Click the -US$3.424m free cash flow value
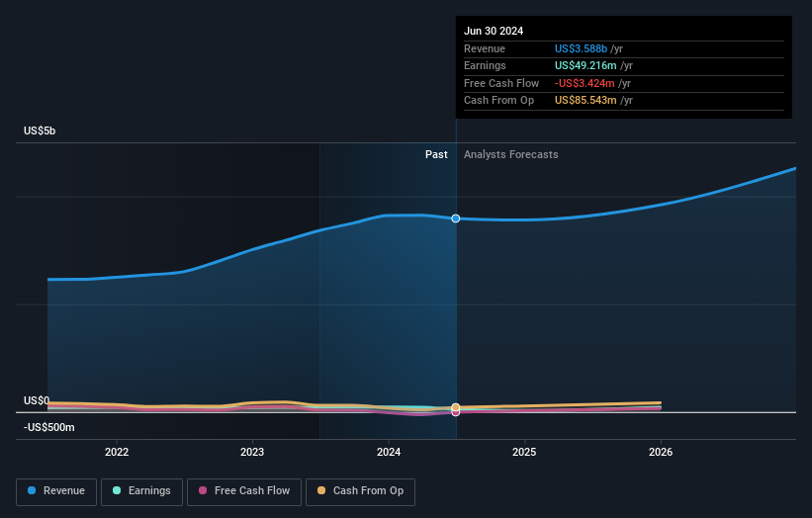Viewport: 812px width, 518px height. click(585, 83)
